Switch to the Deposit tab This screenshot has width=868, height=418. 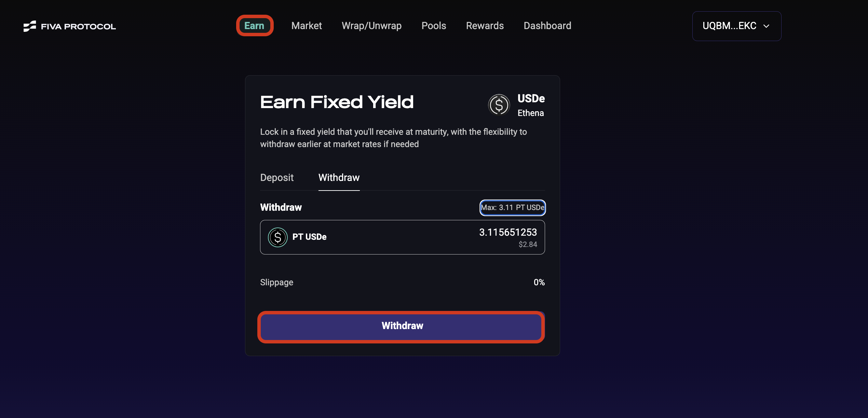[277, 178]
